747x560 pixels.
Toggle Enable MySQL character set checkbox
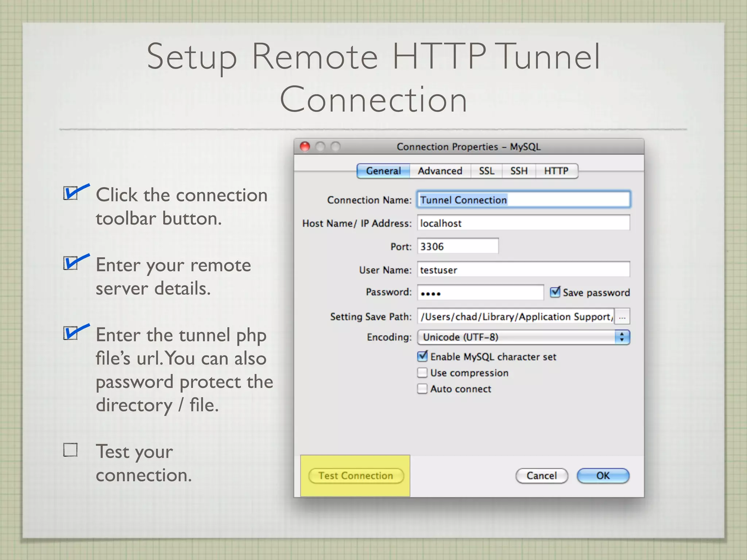[422, 356]
